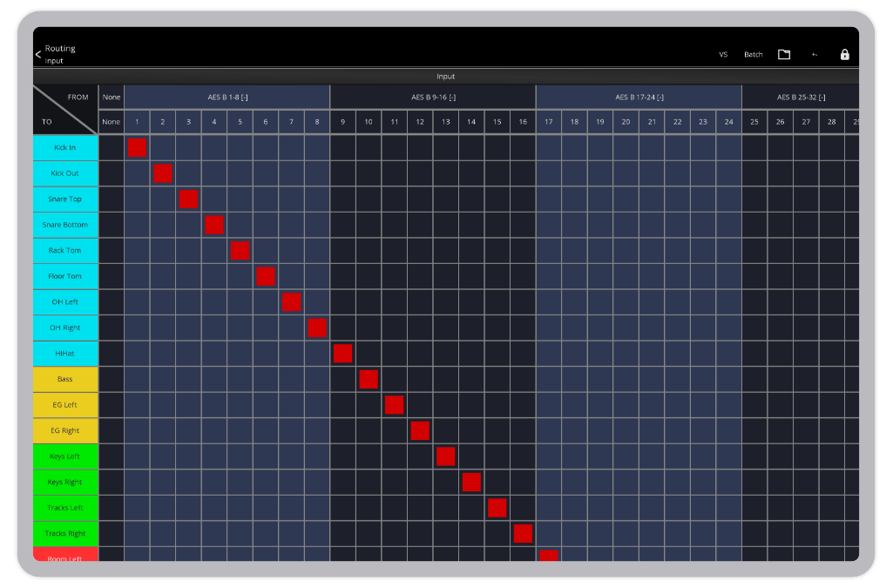Toggle the Bass routing crosspoint
This screenshot has height=588, width=893.
click(368, 379)
